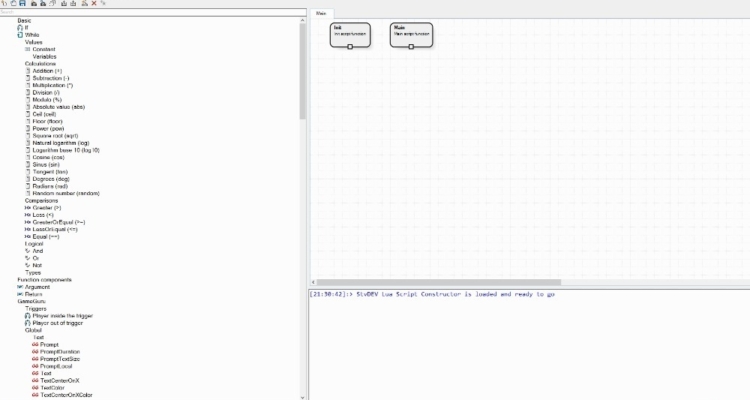
Task: Select the Not logical operator
Action: pyautogui.click(x=33, y=265)
